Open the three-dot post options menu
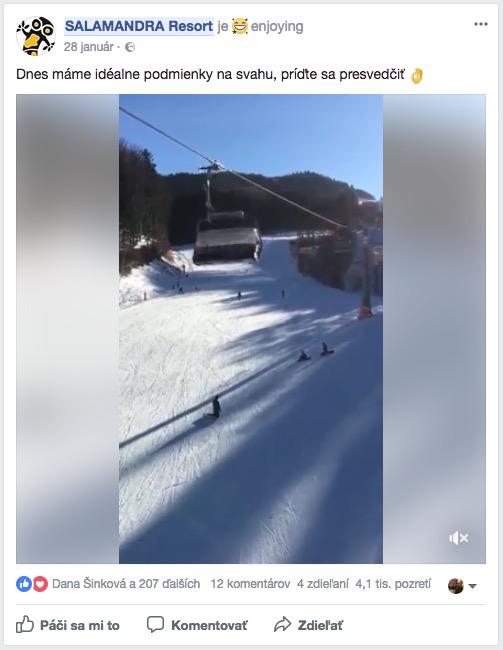This screenshot has height=650, width=503. tap(481, 24)
